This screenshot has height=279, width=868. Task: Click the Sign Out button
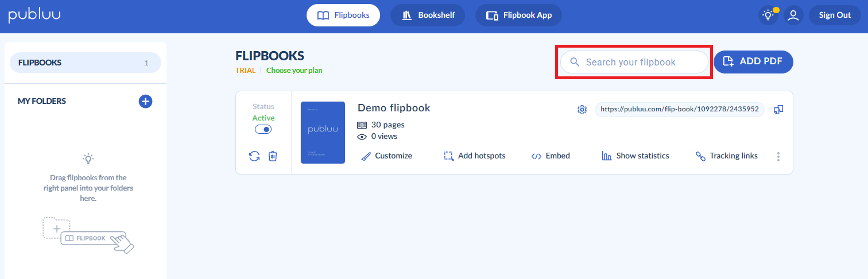(x=835, y=15)
